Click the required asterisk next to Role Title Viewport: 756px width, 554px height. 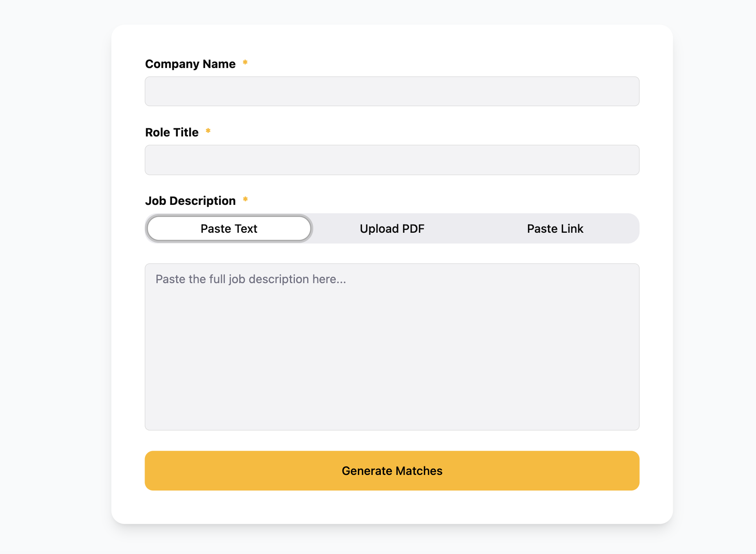click(208, 132)
